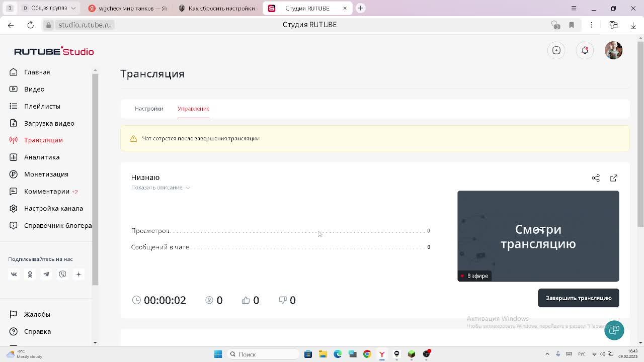Open the Viber social link icon
The width and height of the screenshot is (644, 362).
(x=62, y=274)
